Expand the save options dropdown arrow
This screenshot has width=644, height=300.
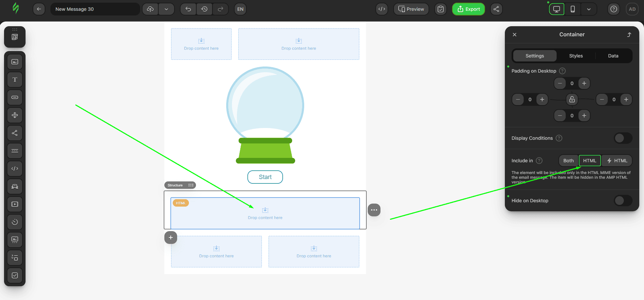pos(166,9)
